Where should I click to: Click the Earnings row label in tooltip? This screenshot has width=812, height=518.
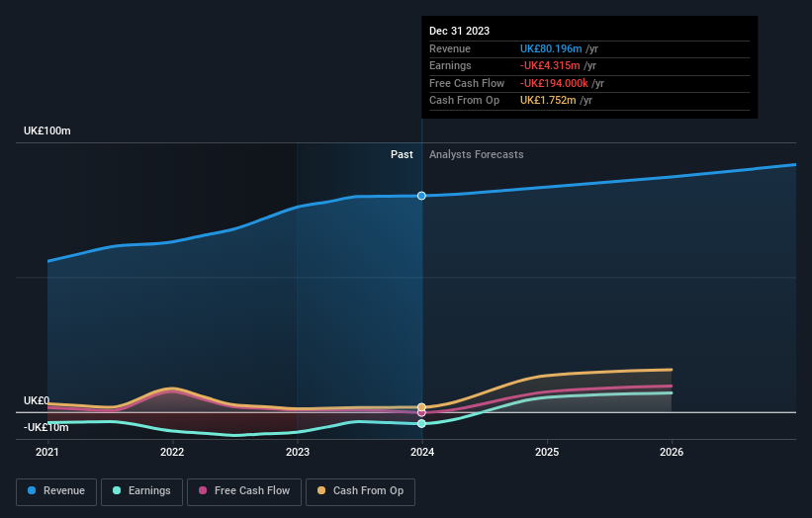click(x=450, y=65)
